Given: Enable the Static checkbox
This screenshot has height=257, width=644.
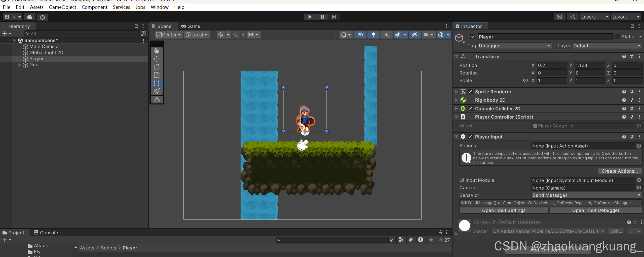Looking at the screenshot, I should pos(617,37).
